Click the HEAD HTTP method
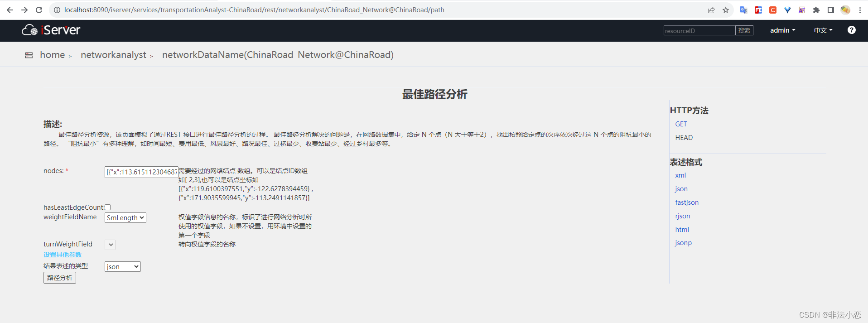This screenshot has width=868, height=323. tap(684, 138)
